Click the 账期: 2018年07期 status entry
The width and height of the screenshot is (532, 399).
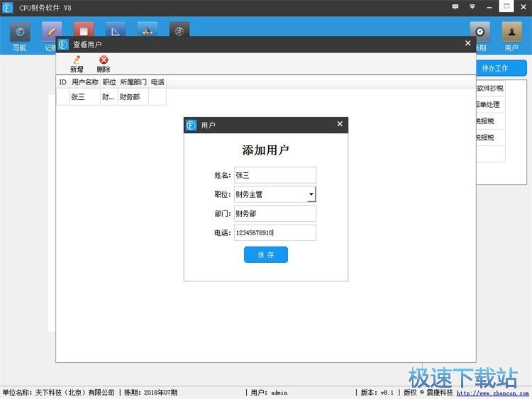(x=150, y=393)
